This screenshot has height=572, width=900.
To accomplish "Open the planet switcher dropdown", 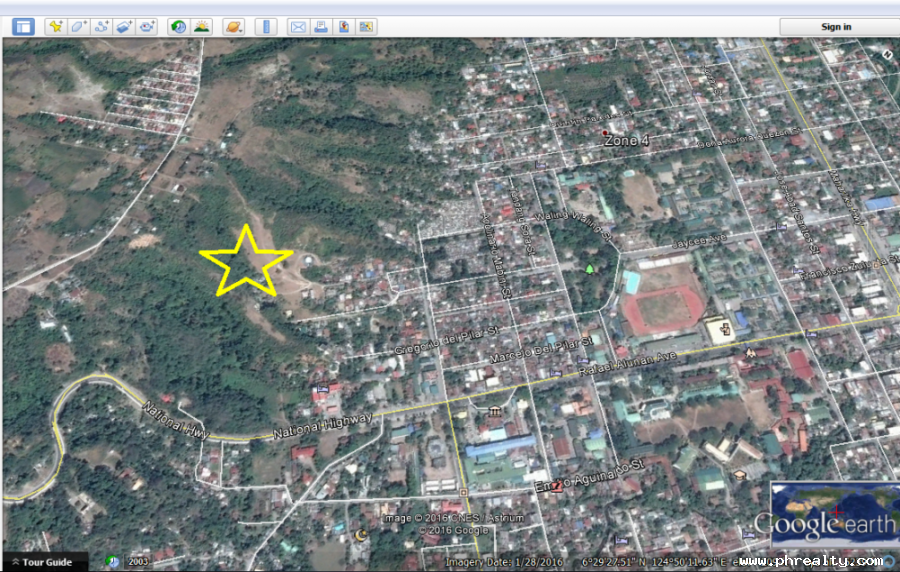I will (234, 27).
